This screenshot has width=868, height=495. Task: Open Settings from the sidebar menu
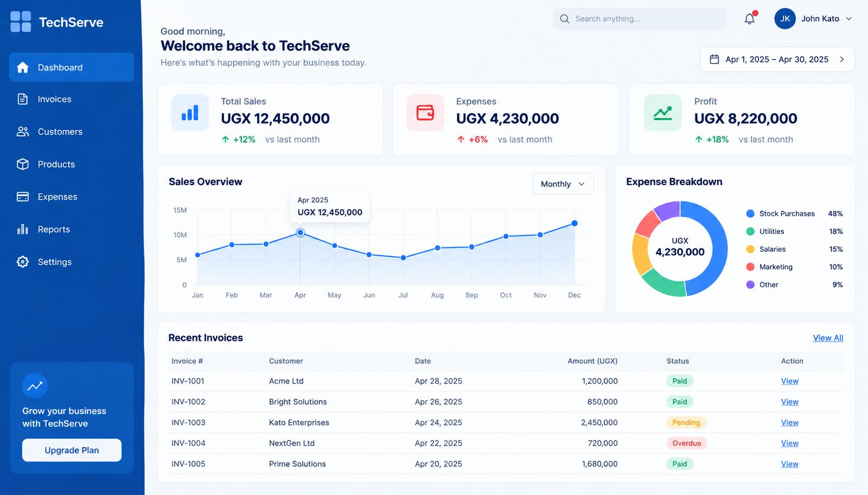(x=72, y=262)
